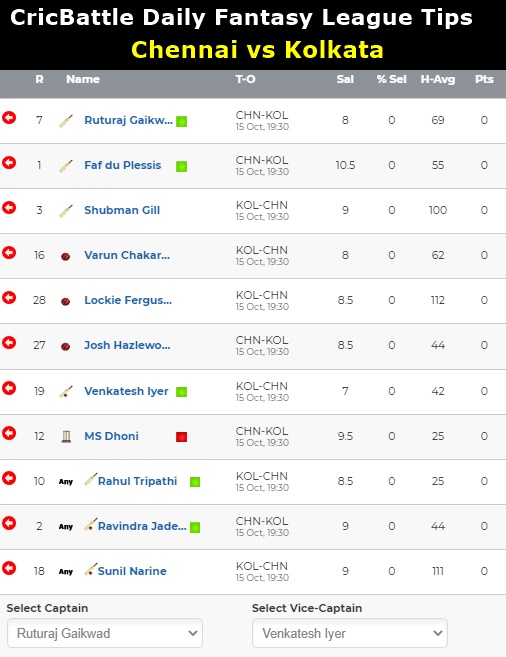506x657 pixels.
Task: Sort table by H-Avg column header
Action: (438, 79)
